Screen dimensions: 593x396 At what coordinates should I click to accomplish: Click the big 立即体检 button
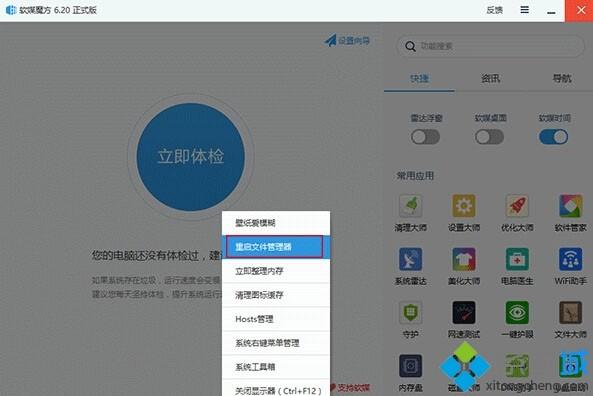[191, 157]
